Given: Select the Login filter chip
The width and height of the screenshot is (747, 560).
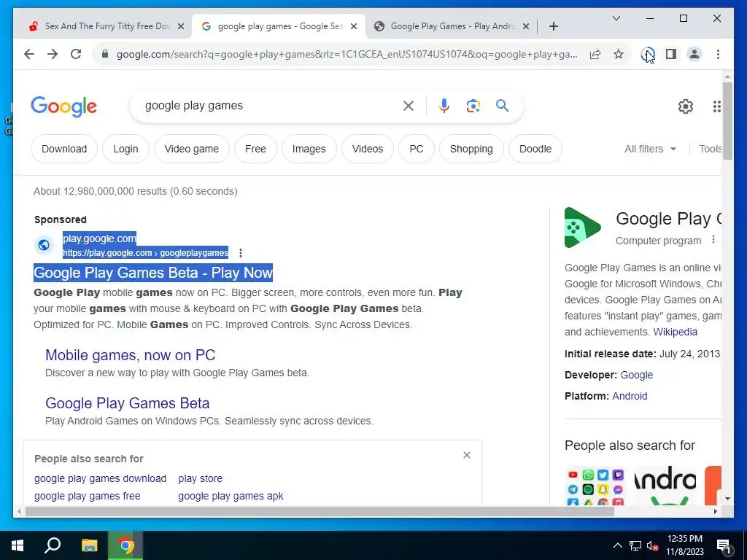Looking at the screenshot, I should (125, 149).
